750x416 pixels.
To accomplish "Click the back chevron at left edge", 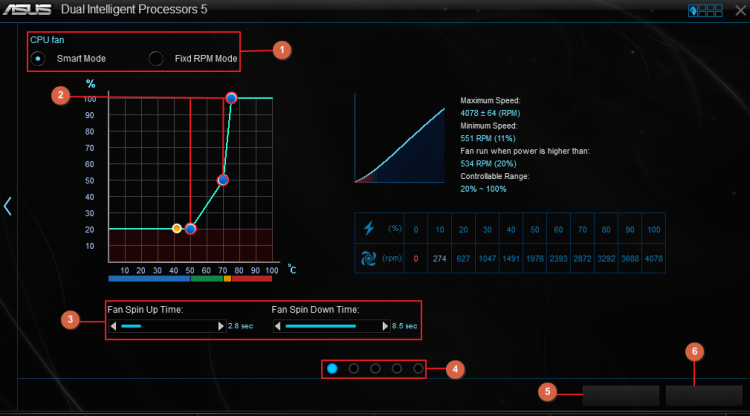I will [7, 206].
